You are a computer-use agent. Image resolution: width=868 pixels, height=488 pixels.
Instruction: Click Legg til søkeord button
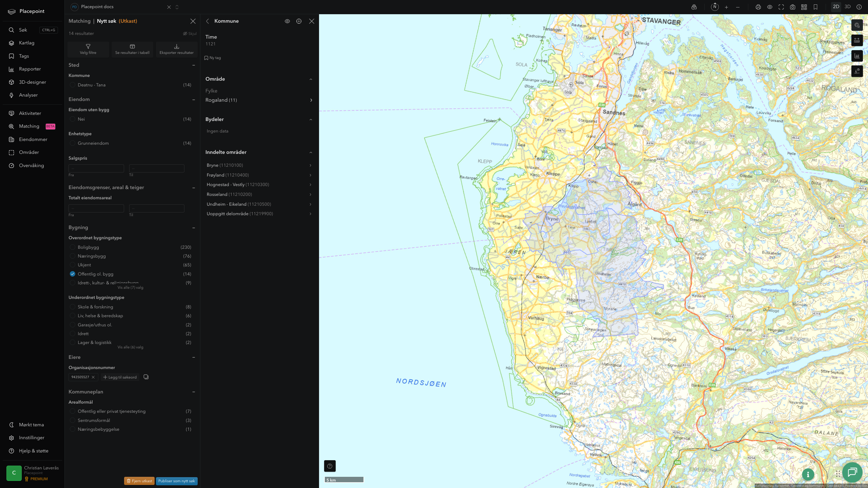pyautogui.click(x=120, y=377)
